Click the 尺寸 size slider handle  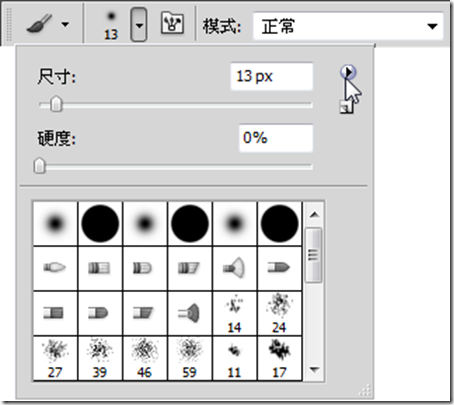coord(56,104)
